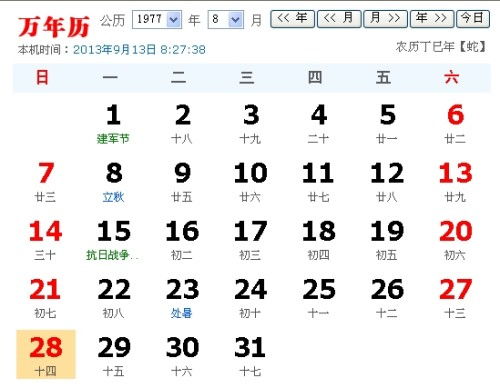The width and height of the screenshot is (500, 388).
Task: Select Saturday date 27 with lunar 十三
Action: coord(455,298)
